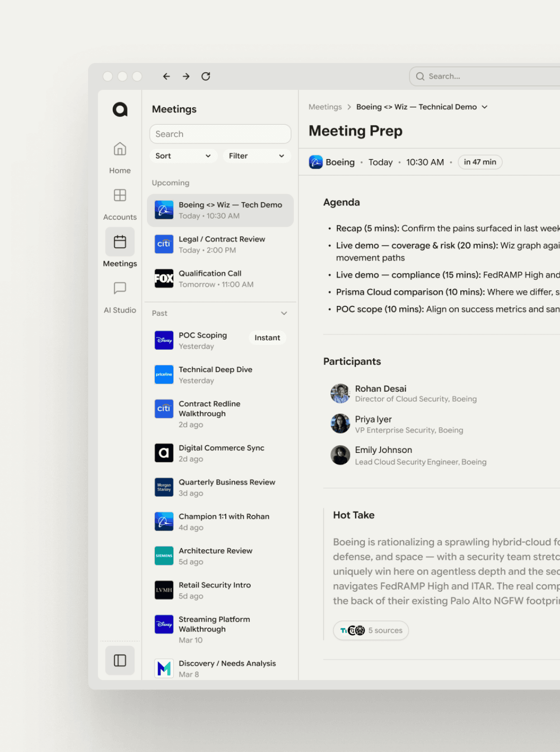The height and width of the screenshot is (752, 560).
Task: Click the Agenda heading
Action: pos(342,203)
